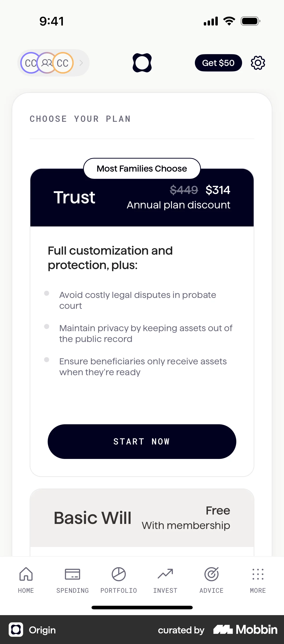
Task: Open the Advice target icon
Action: click(211, 574)
